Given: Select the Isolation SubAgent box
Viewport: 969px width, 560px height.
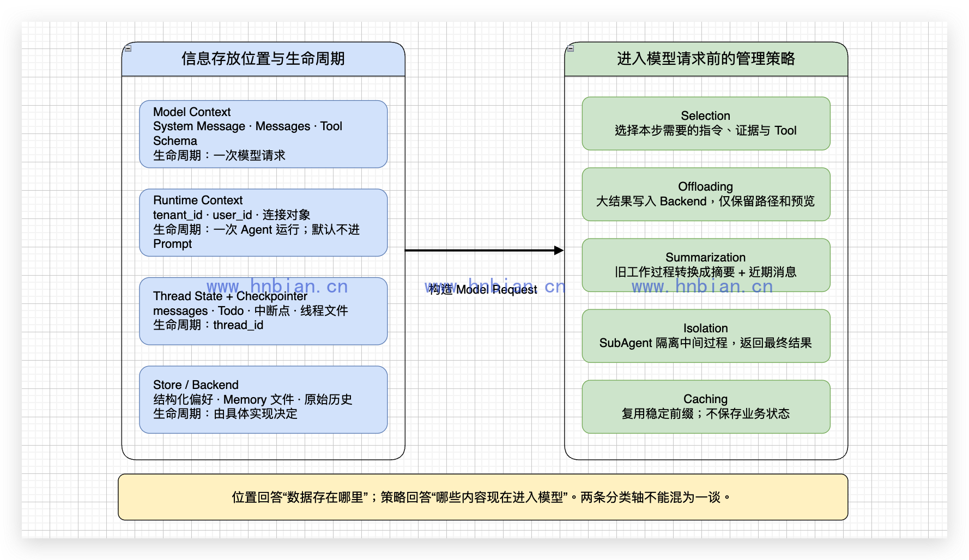Looking at the screenshot, I should click(706, 336).
